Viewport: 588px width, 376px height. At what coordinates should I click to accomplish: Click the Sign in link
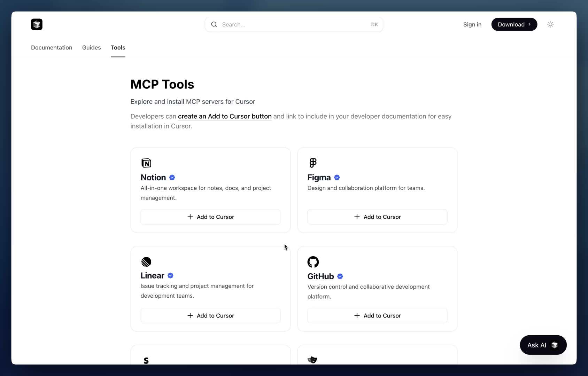pos(472,24)
